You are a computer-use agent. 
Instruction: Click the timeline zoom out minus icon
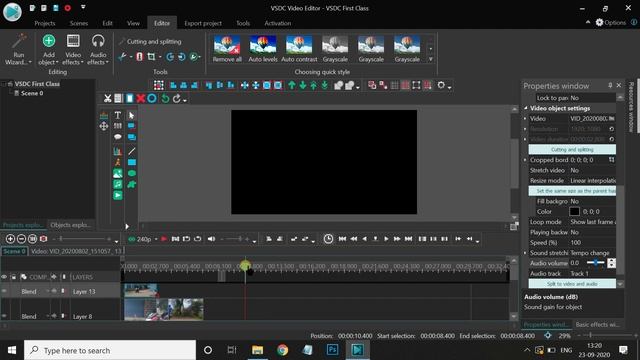(21, 239)
